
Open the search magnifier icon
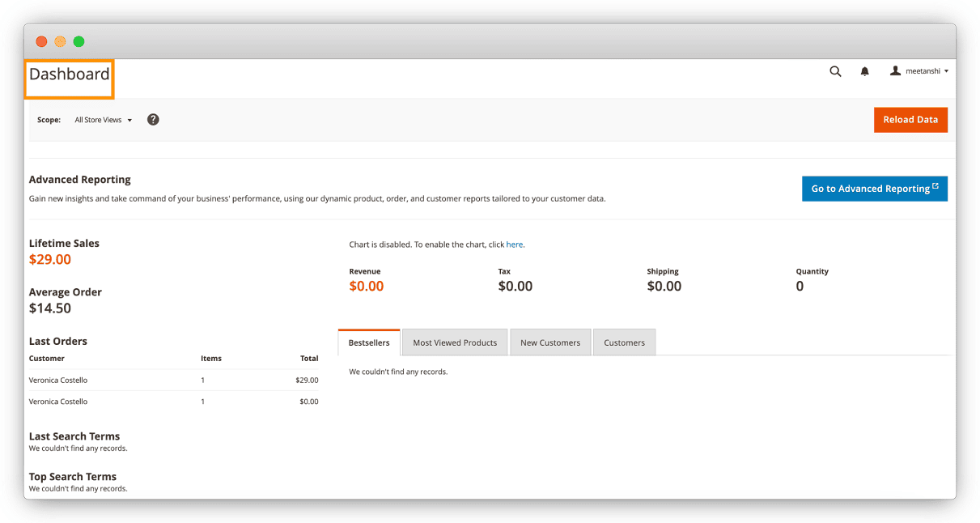click(x=835, y=71)
